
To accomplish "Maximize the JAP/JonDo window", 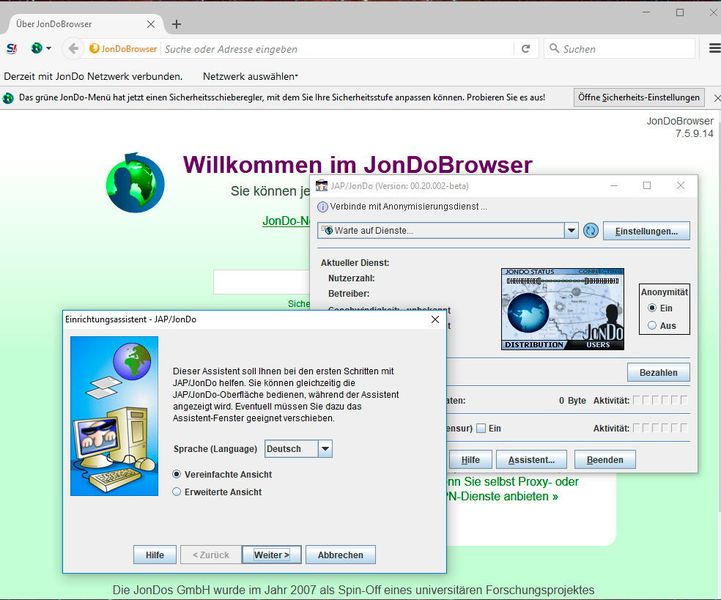I will point(647,185).
